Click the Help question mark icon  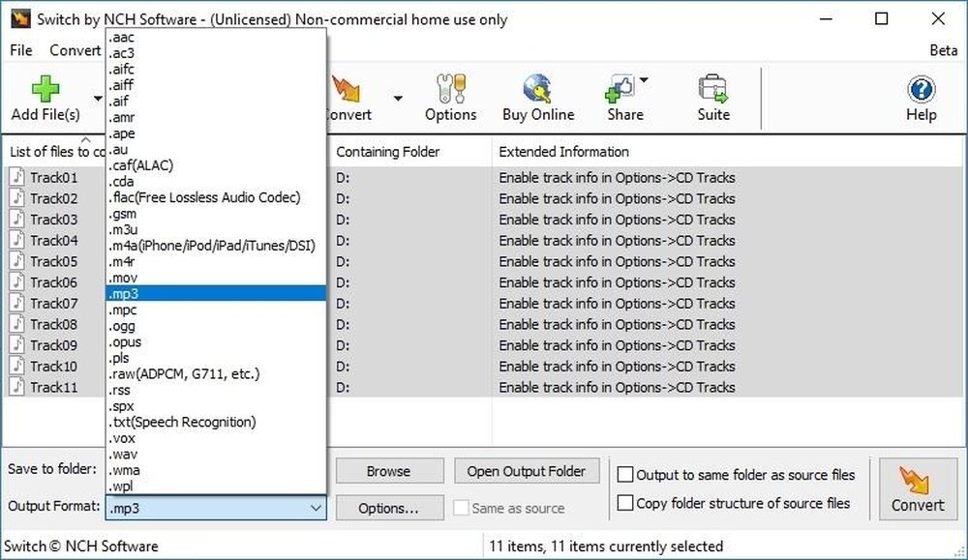point(920,89)
